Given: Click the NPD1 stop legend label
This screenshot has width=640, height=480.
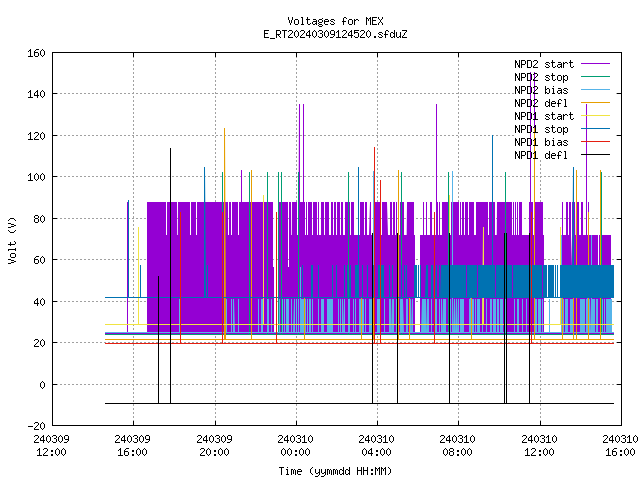Looking at the screenshot, I should tap(541, 129).
